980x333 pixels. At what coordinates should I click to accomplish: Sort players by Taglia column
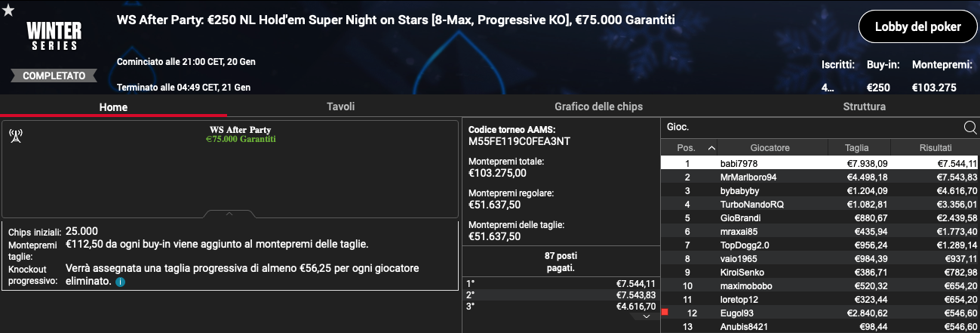click(x=857, y=148)
